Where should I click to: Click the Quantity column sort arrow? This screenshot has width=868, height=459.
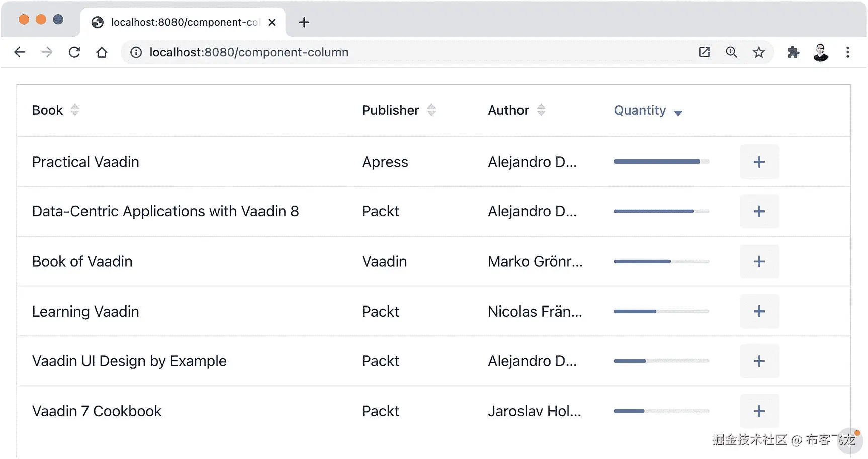(x=677, y=113)
